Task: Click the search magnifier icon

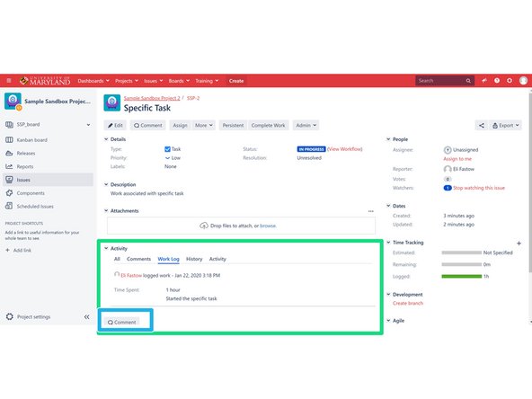Action: pos(468,81)
